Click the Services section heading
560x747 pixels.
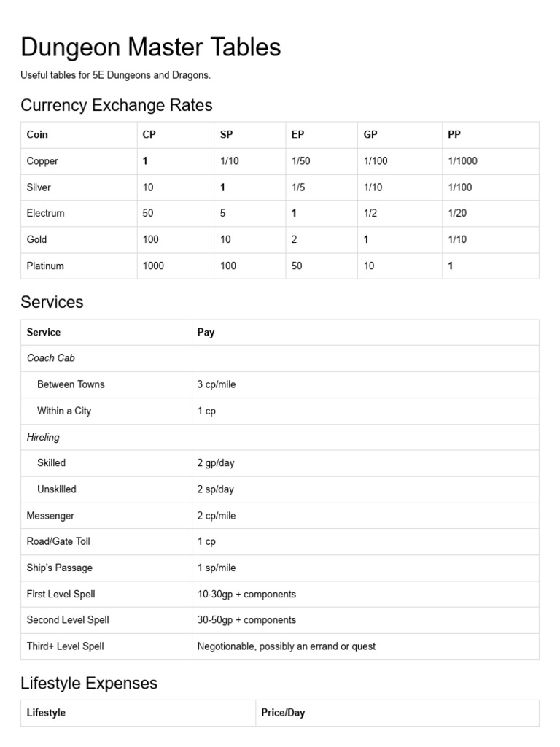52,302
